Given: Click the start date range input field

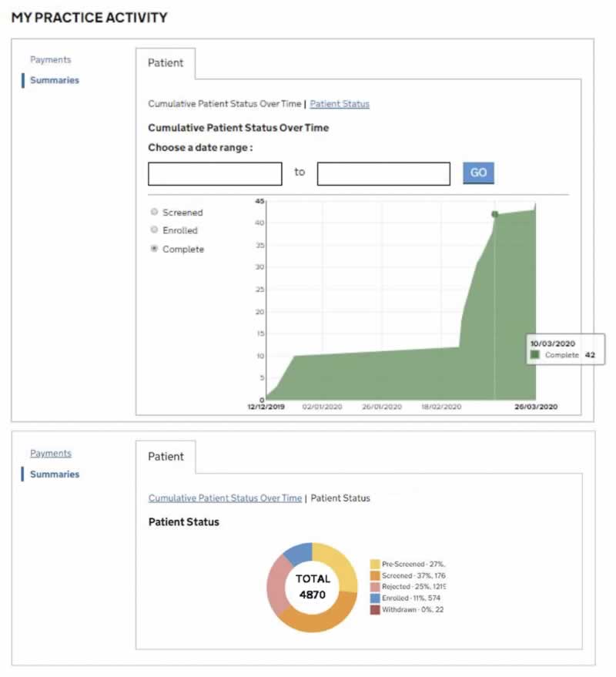Looking at the screenshot, I should [x=215, y=174].
